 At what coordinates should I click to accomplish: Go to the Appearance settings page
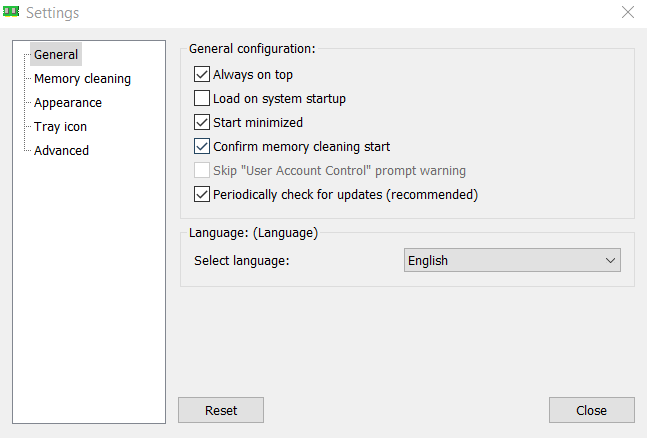click(x=67, y=102)
